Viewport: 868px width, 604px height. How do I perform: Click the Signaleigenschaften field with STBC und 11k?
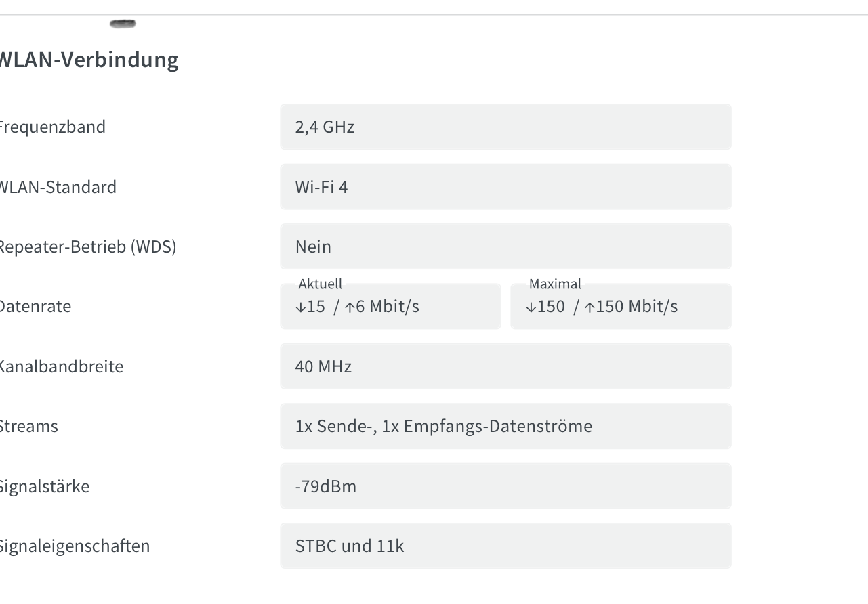coord(505,546)
